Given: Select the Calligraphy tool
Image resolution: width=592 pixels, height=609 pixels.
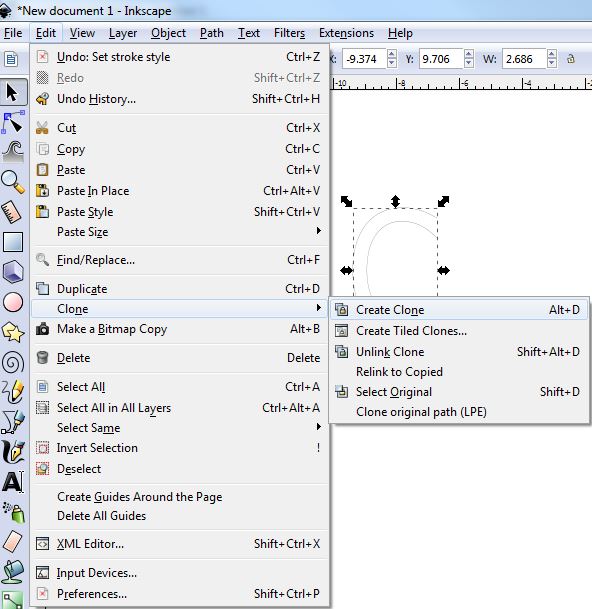Looking at the screenshot, I should point(13,452).
